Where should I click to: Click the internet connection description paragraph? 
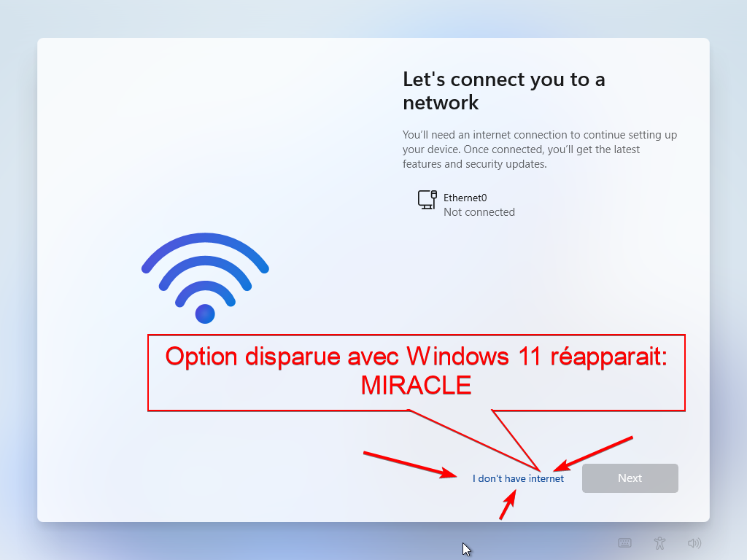point(540,149)
